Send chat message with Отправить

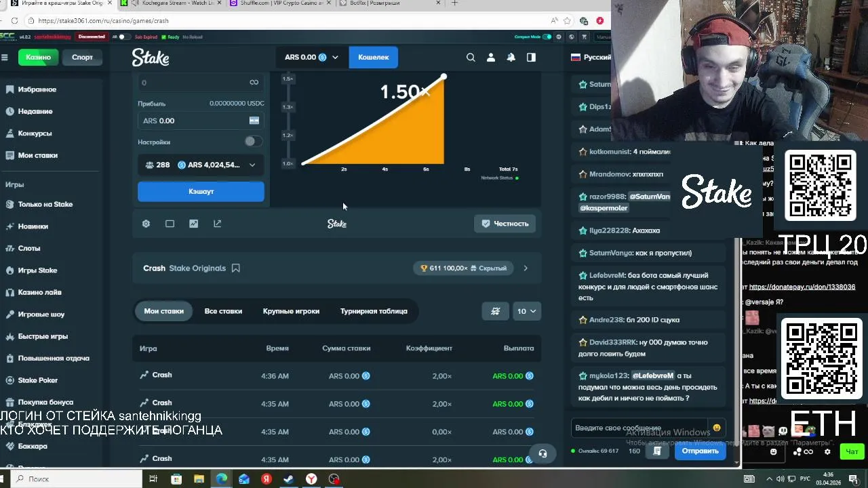700,451
